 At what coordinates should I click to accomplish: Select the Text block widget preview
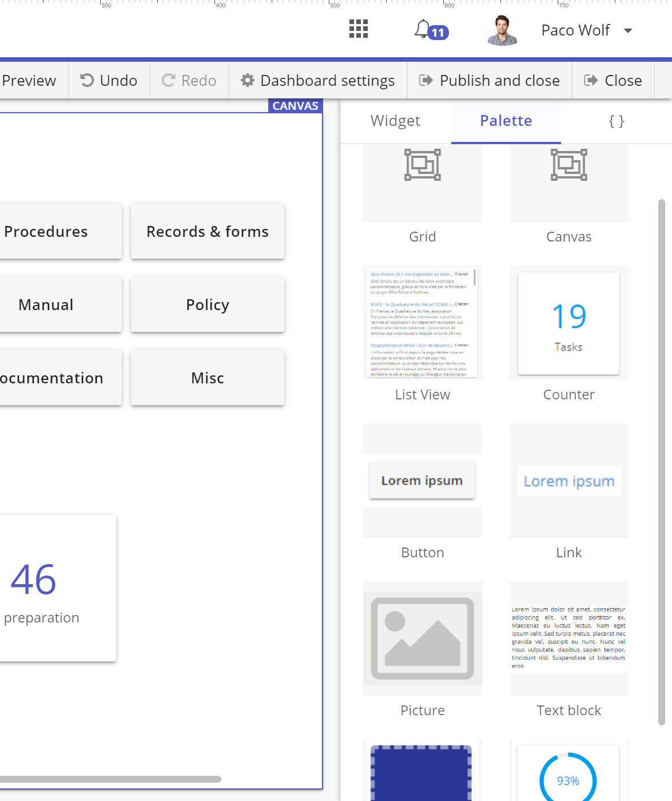click(x=569, y=639)
